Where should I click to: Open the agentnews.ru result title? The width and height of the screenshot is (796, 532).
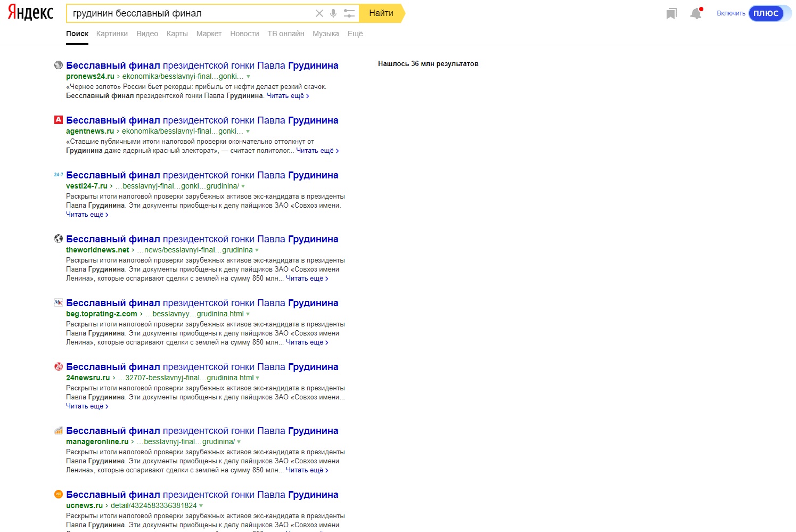202,120
